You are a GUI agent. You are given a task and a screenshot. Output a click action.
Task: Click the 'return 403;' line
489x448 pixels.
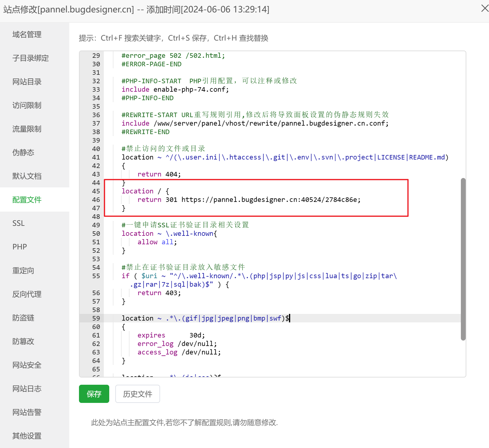(x=159, y=293)
